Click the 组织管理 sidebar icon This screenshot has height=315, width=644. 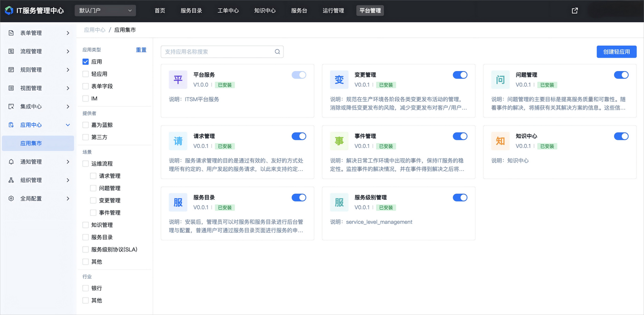[x=11, y=180]
